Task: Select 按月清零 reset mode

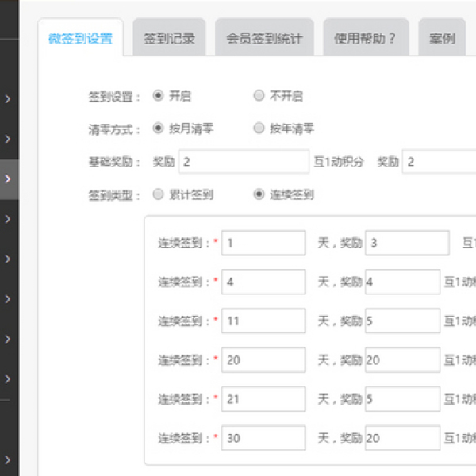Action: click(x=159, y=128)
